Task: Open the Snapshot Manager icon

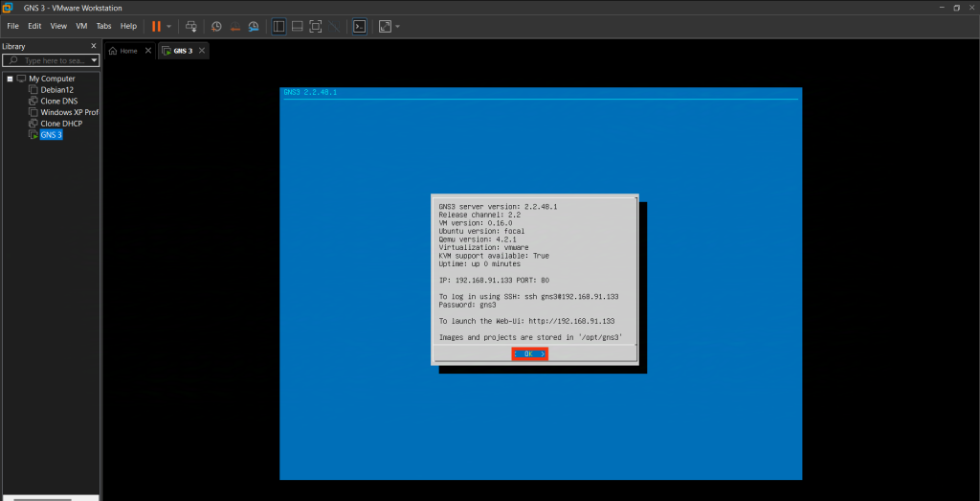Action: point(253,26)
